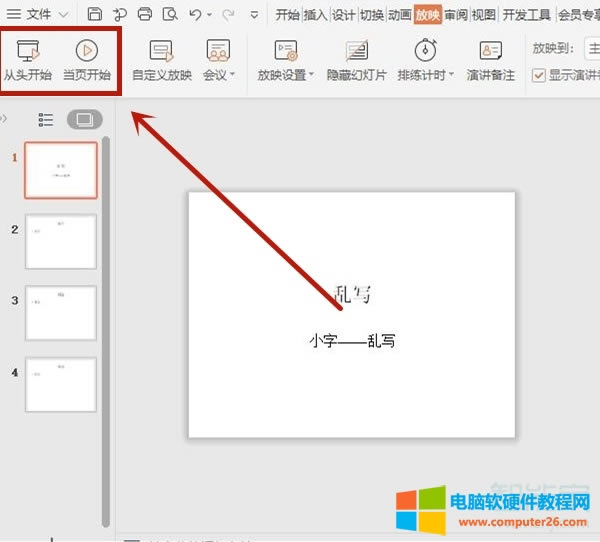
Task: Click the Undo arrow icon
Action: 196,14
